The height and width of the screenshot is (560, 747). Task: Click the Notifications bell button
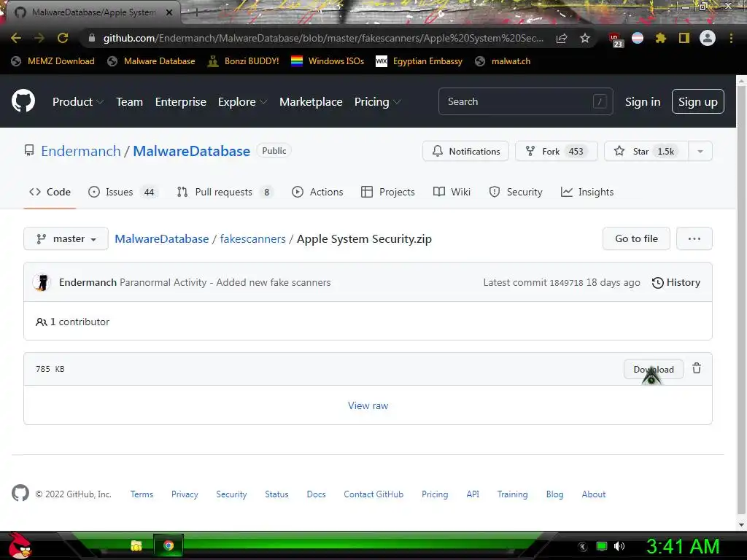[465, 151]
